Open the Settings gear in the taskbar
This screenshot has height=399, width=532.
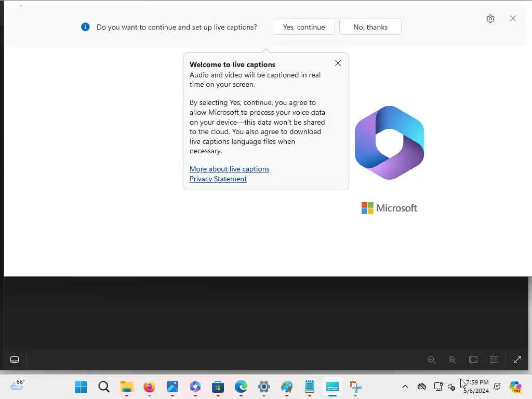tap(263, 387)
